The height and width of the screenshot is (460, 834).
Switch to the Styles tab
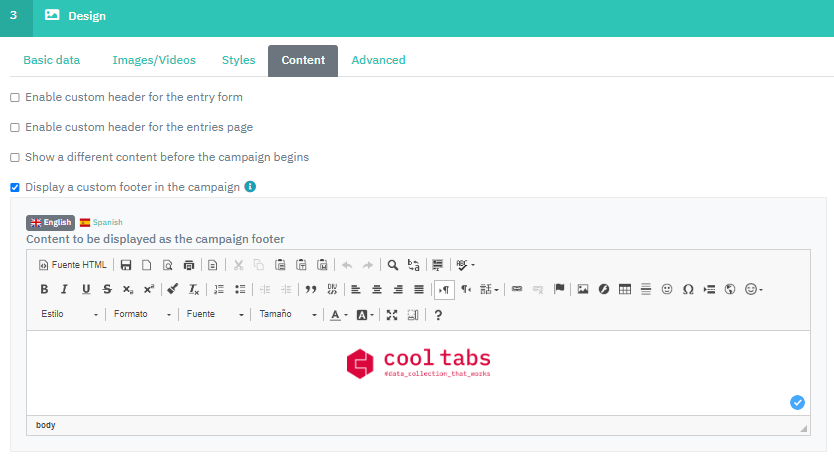(238, 60)
